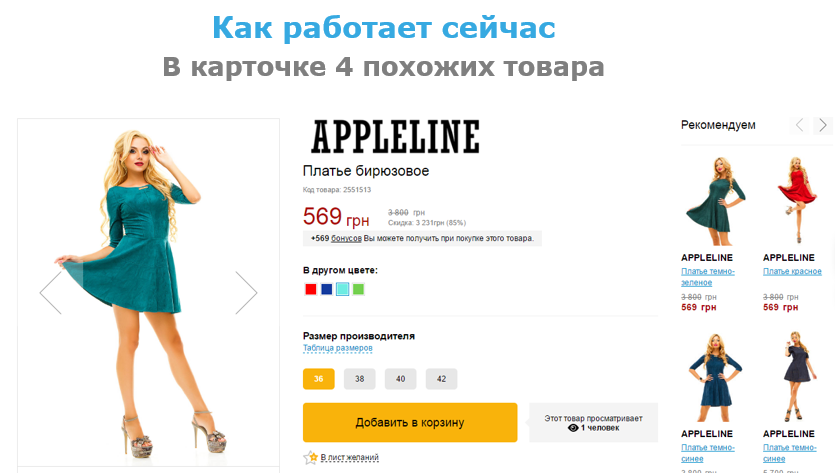
Task: Select size 40
Action: click(400, 379)
